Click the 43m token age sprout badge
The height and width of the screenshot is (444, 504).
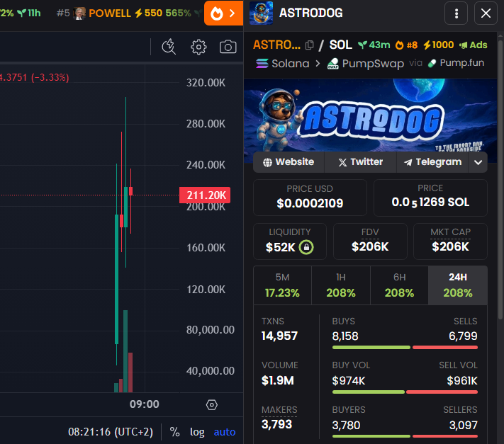click(374, 45)
